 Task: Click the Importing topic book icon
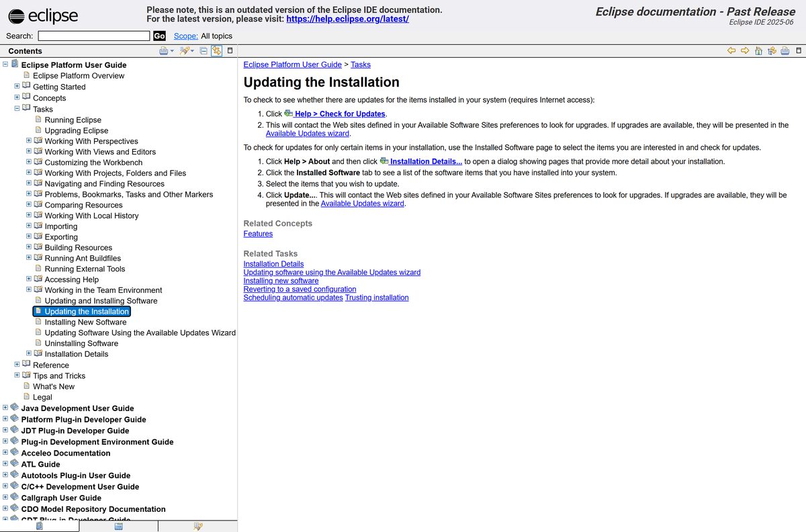tap(38, 226)
